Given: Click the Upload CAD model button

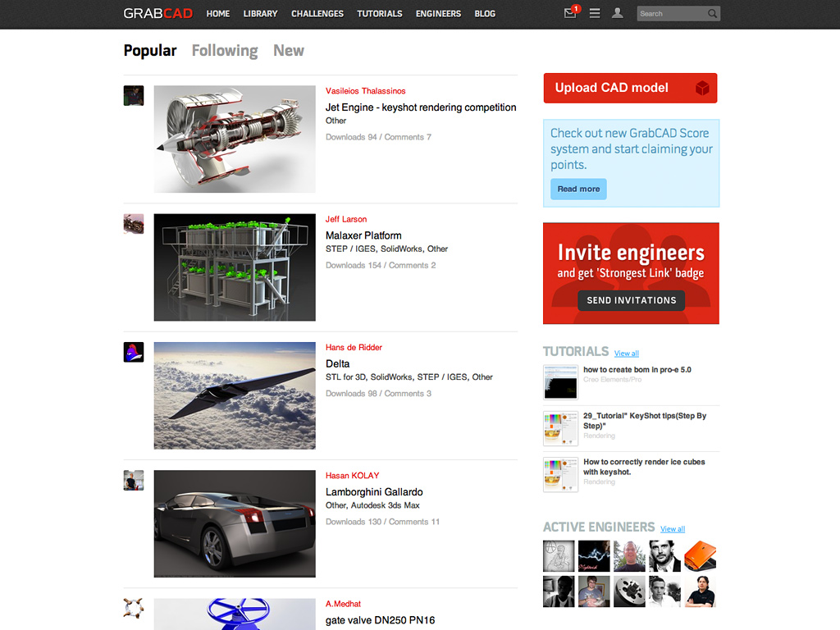Looking at the screenshot, I should (x=630, y=89).
